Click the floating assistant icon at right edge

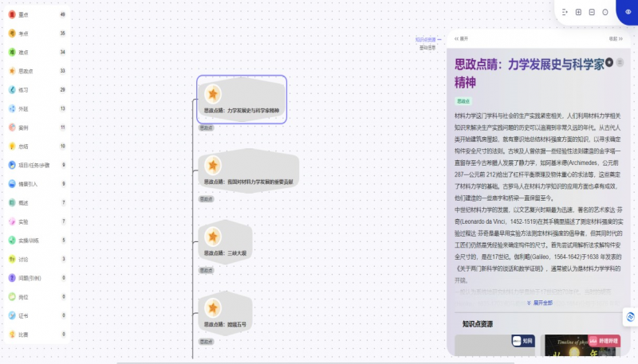click(x=631, y=316)
